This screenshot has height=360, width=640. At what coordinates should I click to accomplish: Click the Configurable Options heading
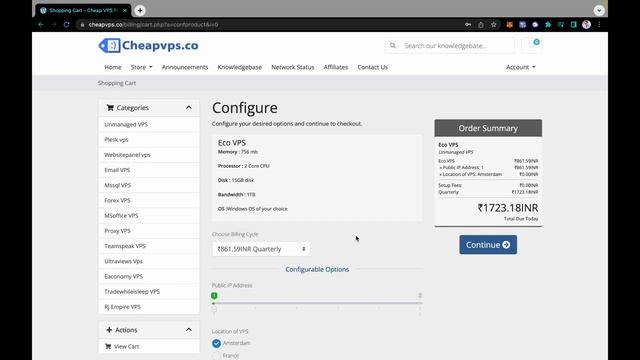pyautogui.click(x=317, y=269)
